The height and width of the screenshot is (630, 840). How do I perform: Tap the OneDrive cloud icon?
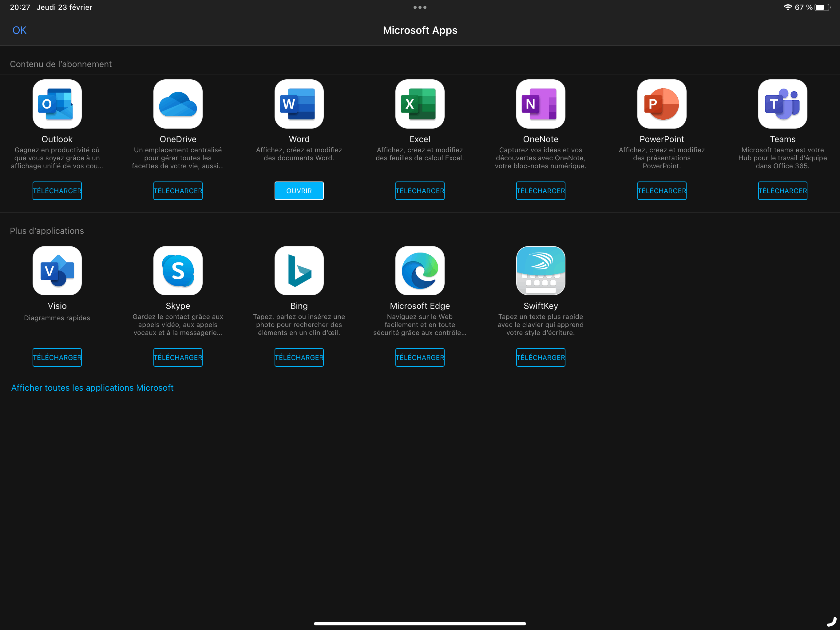pyautogui.click(x=178, y=104)
